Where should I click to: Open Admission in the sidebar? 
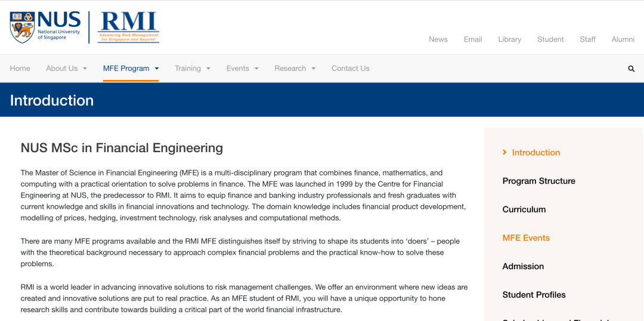pos(523,266)
